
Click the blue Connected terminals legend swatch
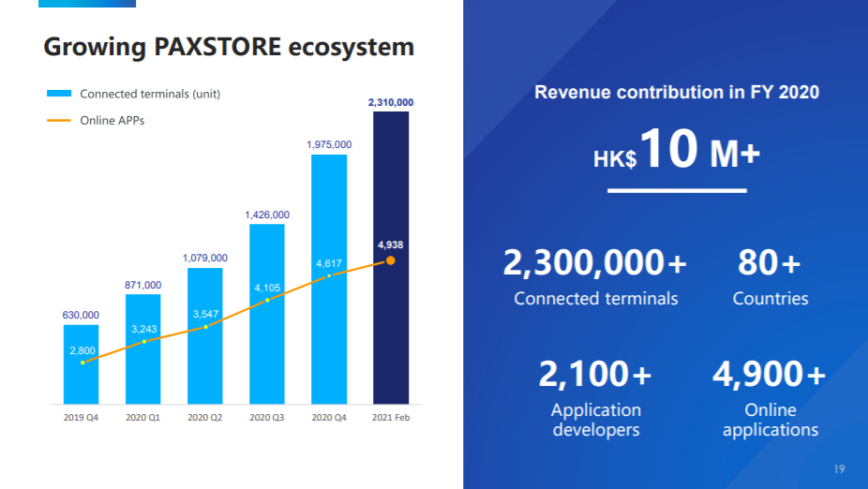59,94
